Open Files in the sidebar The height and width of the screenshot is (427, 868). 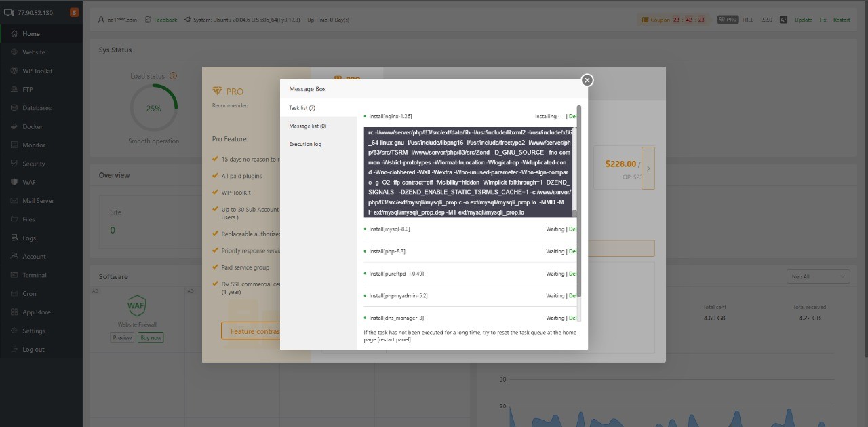[x=28, y=219]
